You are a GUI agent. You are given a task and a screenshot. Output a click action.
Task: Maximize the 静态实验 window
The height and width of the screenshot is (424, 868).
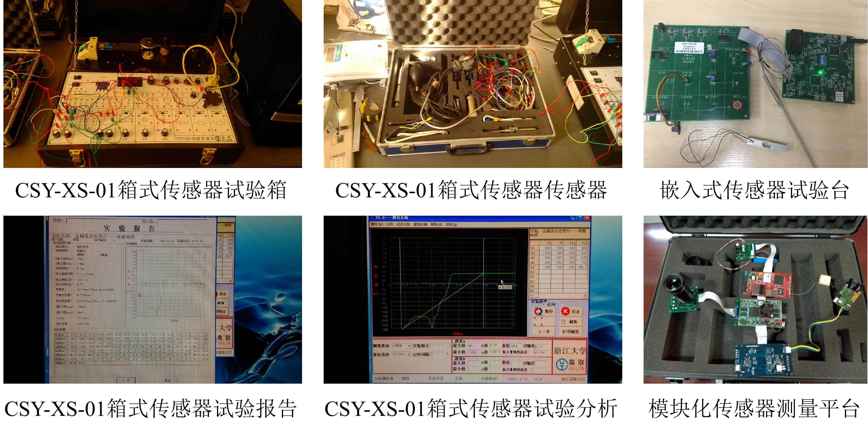click(x=580, y=218)
